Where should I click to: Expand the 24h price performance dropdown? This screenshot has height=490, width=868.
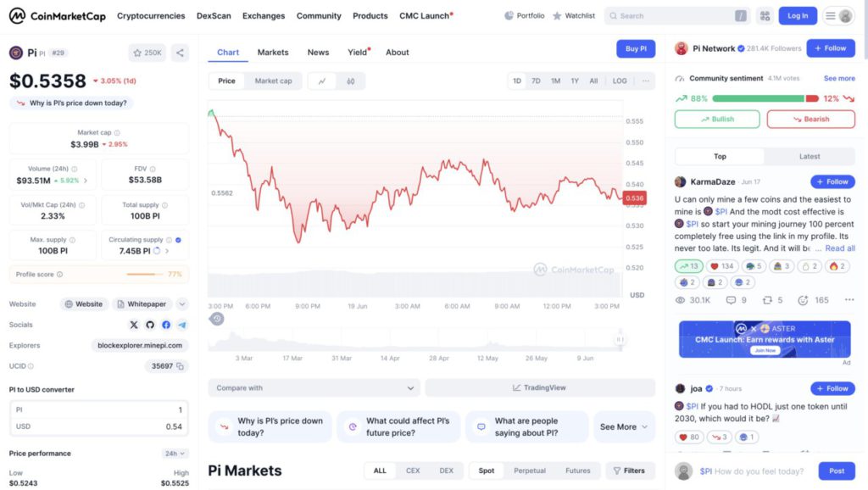point(175,454)
